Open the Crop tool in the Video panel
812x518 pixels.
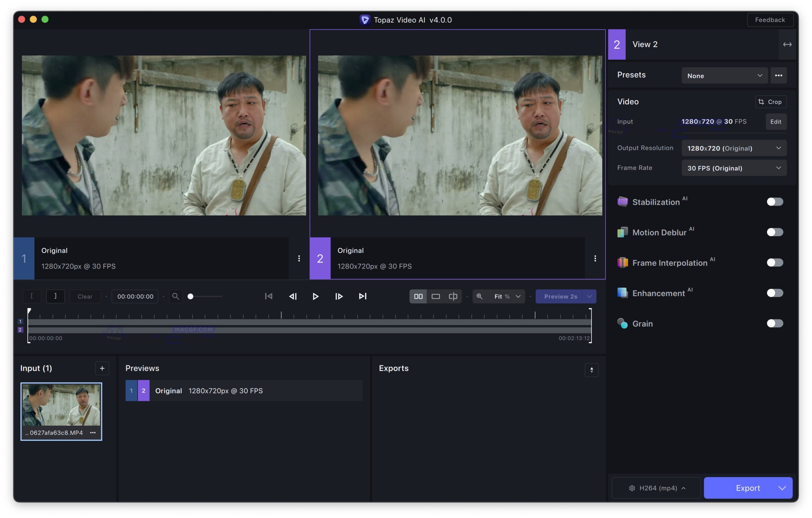point(771,102)
